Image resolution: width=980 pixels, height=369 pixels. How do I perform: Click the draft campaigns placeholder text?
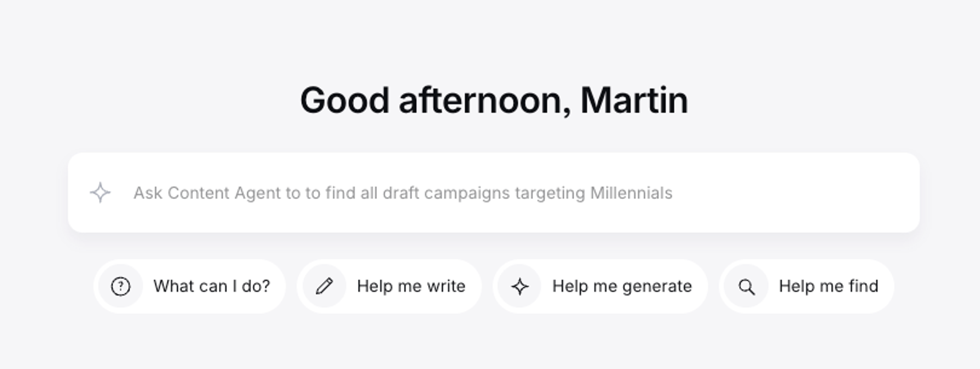click(403, 192)
